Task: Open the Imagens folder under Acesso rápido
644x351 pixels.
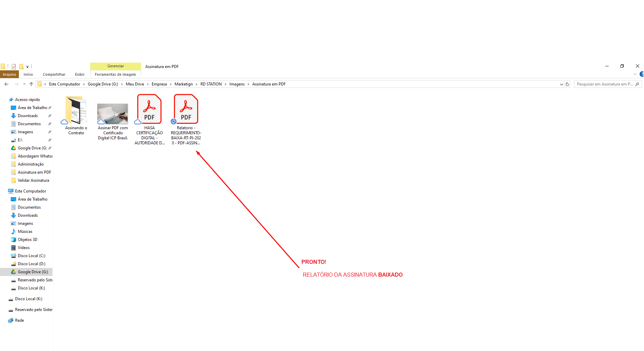Action: [x=25, y=132]
